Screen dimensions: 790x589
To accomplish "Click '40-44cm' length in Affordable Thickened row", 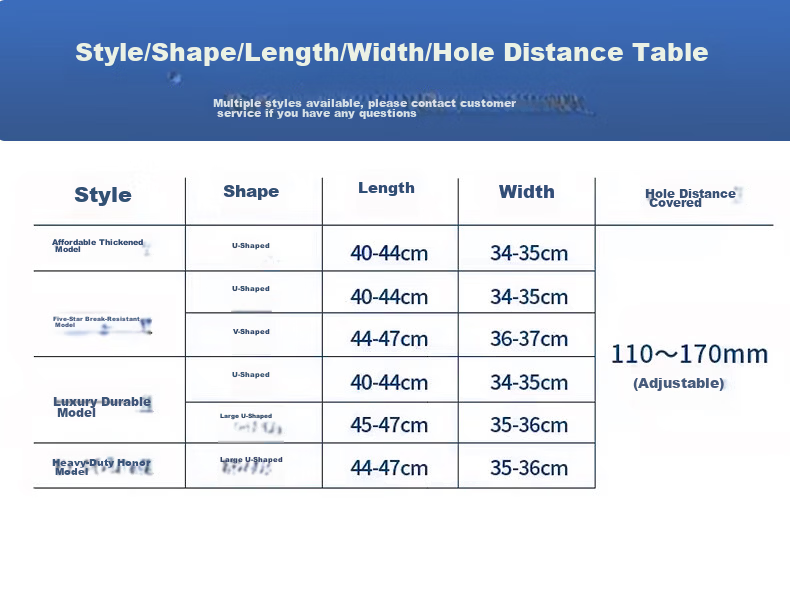I will coord(389,253).
